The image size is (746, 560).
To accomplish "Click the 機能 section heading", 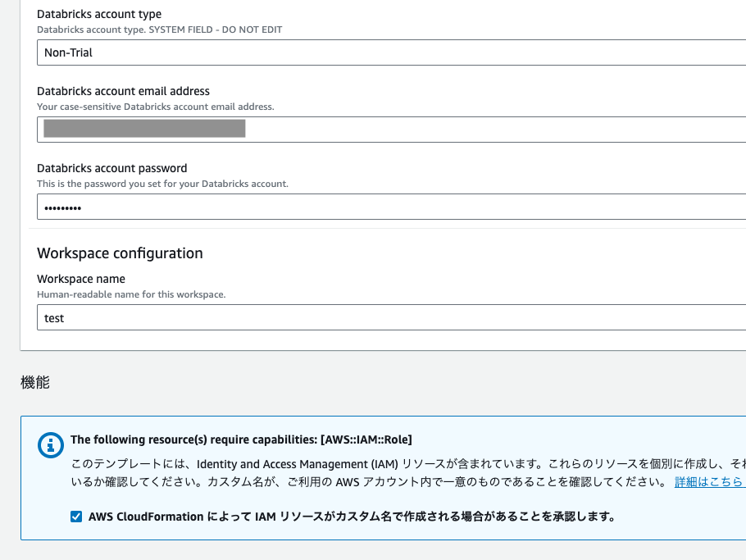I will pos(34,381).
